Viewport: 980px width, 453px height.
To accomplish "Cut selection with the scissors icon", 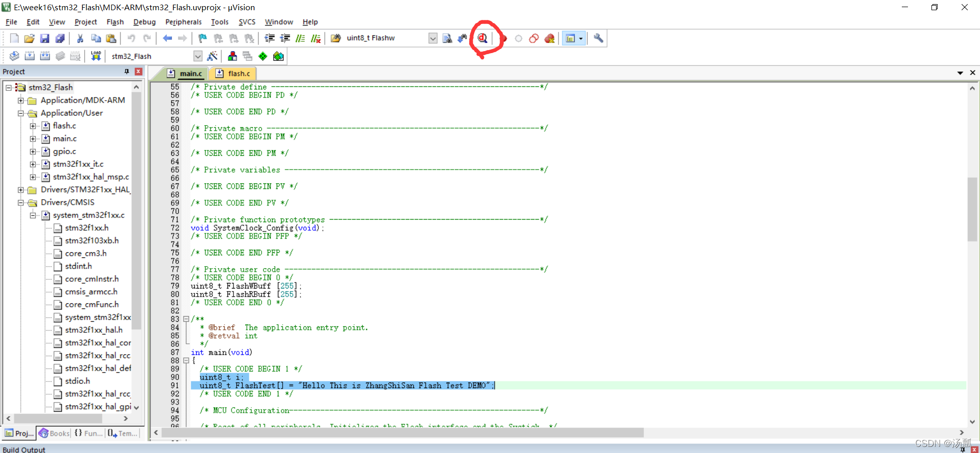I will pyautogui.click(x=80, y=38).
